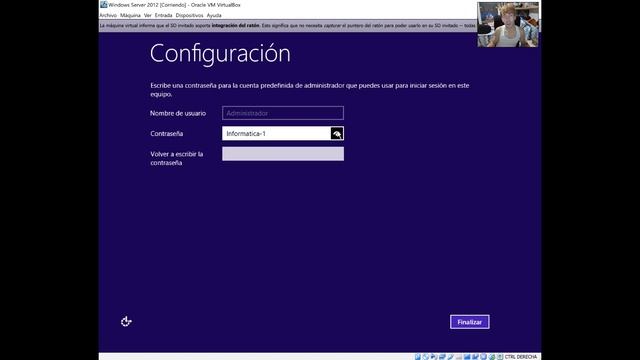Open the Ease of Access icon
Image resolution: width=640 pixels, height=360 pixels.
pos(126,322)
